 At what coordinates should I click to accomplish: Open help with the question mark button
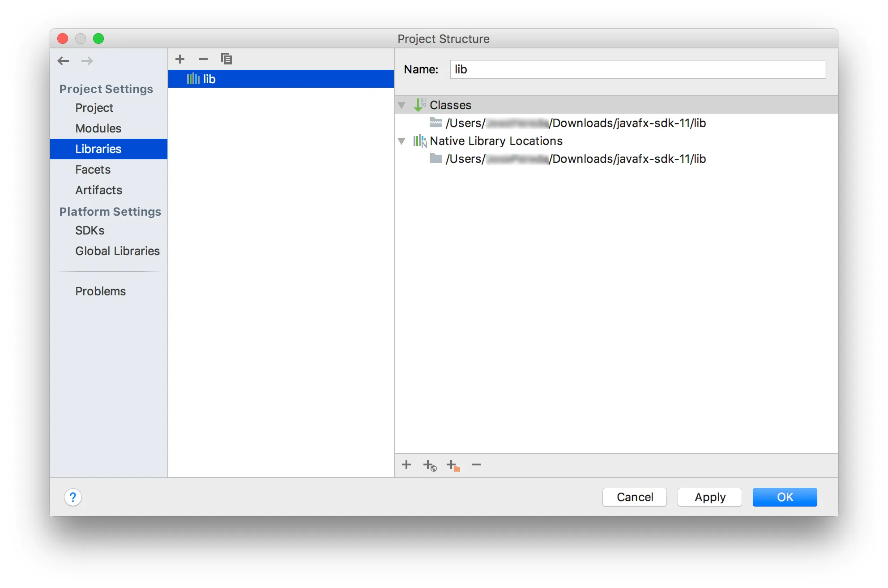[x=73, y=497]
